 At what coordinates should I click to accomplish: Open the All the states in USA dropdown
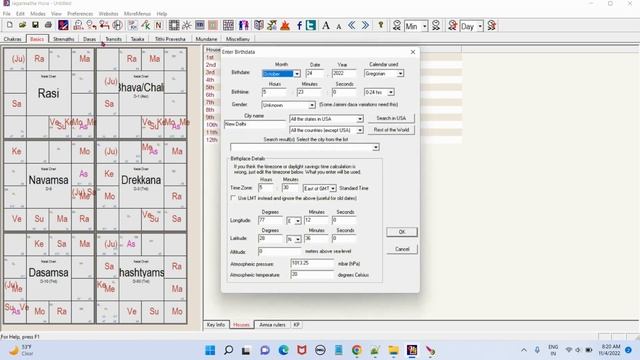click(360, 119)
